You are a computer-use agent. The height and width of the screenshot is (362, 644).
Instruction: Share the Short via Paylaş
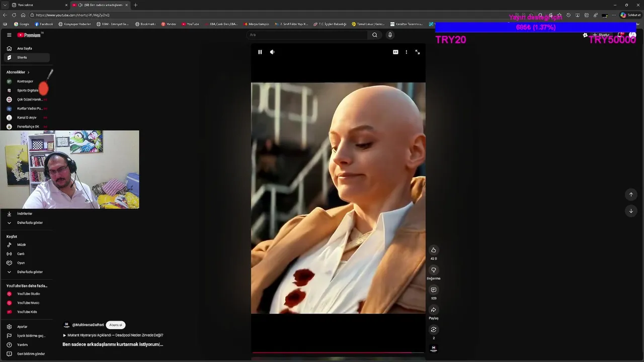click(x=433, y=310)
